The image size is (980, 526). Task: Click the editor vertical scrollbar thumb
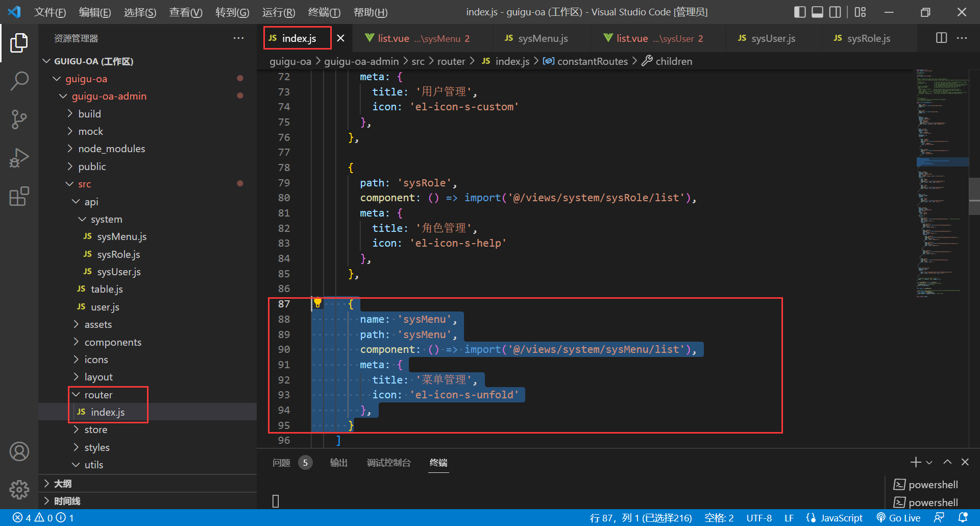click(974, 197)
